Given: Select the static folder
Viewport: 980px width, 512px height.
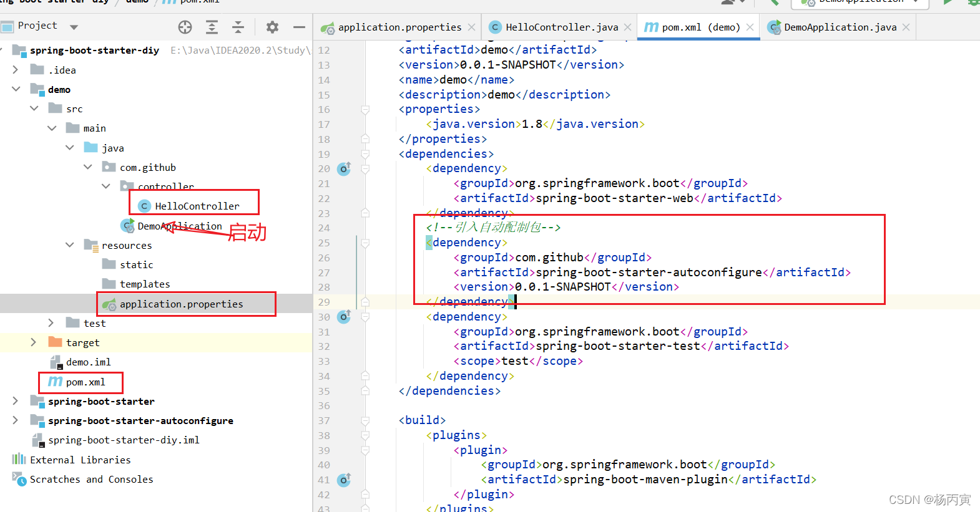Looking at the screenshot, I should (x=136, y=264).
